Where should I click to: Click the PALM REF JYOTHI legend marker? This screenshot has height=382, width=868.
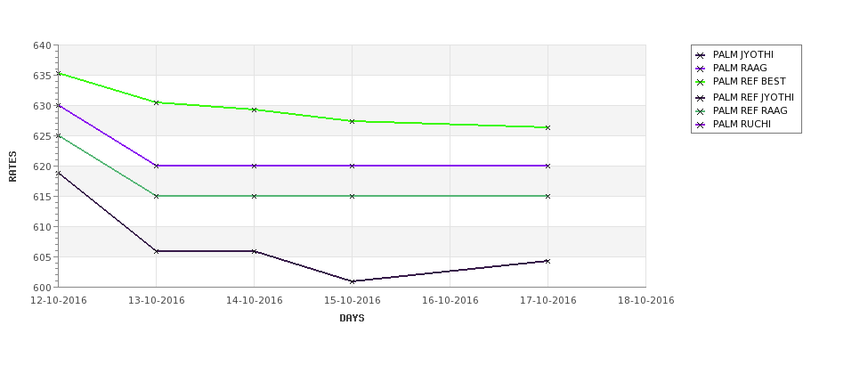[701, 98]
